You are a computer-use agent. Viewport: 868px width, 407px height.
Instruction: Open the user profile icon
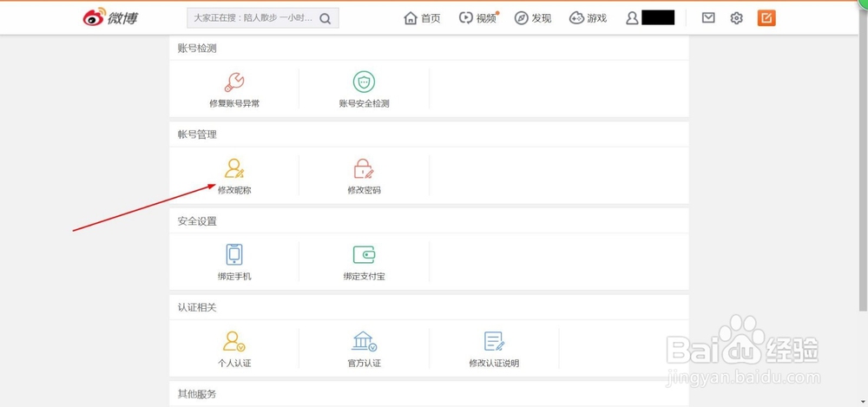[x=632, y=18]
